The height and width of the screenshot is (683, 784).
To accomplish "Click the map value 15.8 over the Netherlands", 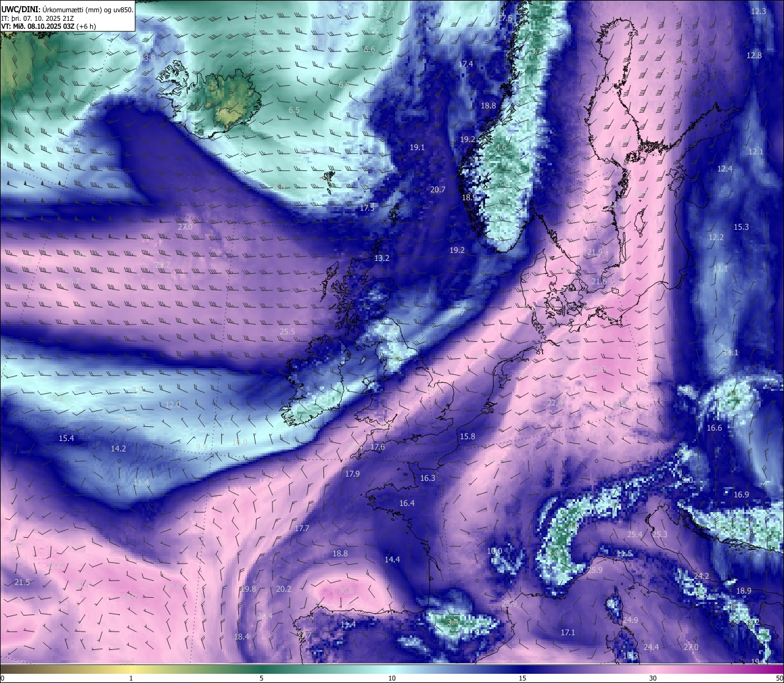I will [x=467, y=437].
